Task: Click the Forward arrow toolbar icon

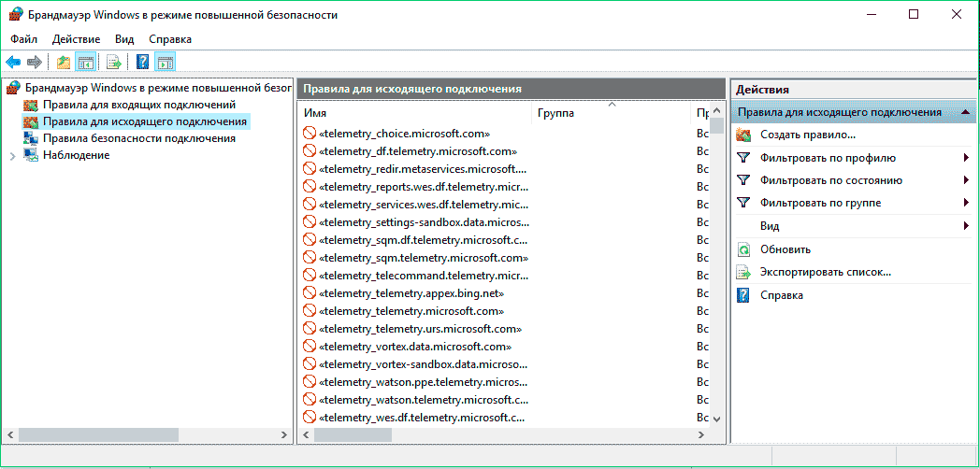Action: click(35, 62)
